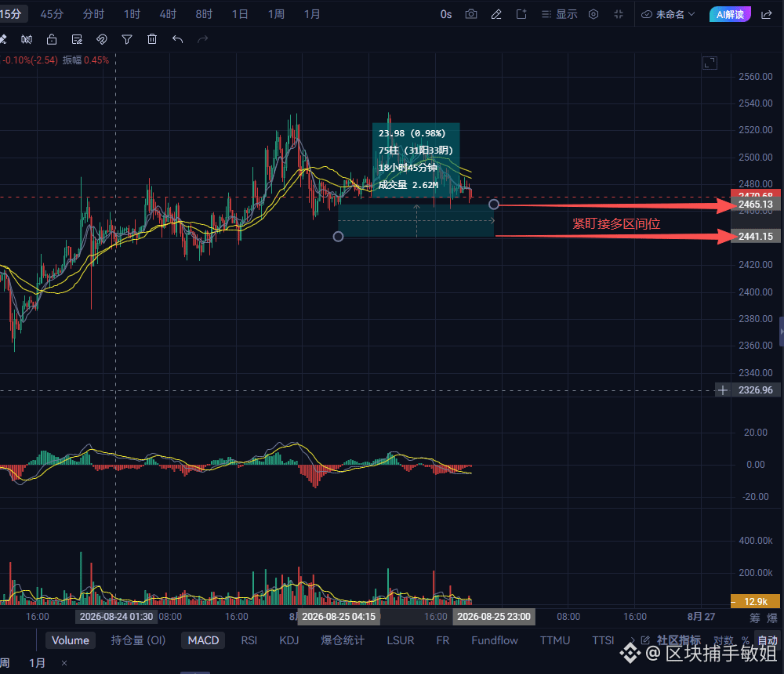
Task: Toggle the Fundflow indicator
Action: pos(495,640)
